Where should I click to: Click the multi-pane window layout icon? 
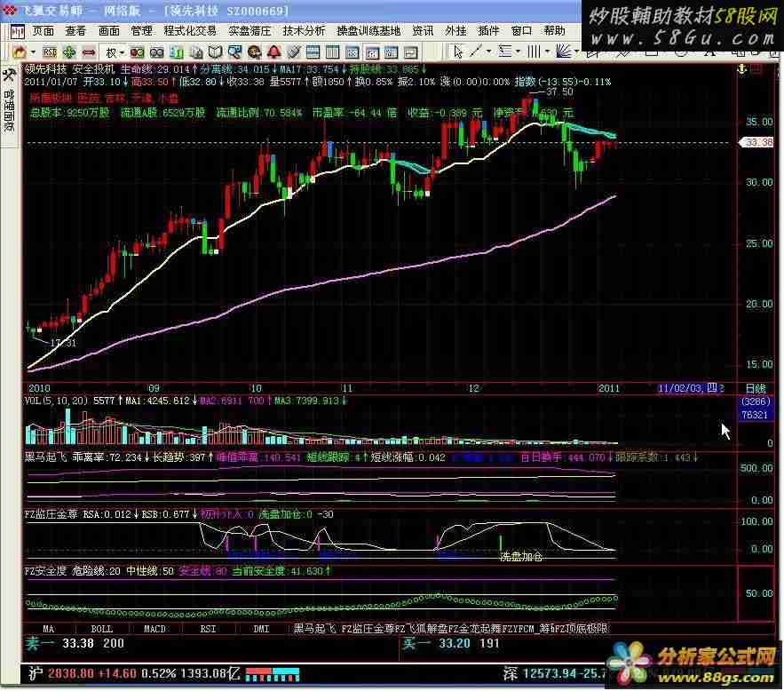pyautogui.click(x=352, y=52)
